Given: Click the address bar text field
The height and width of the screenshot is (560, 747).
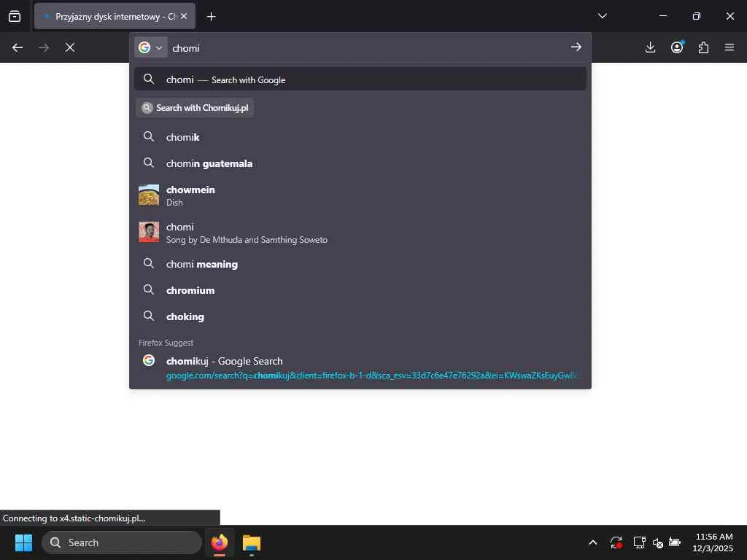Looking at the screenshot, I should click(x=367, y=47).
